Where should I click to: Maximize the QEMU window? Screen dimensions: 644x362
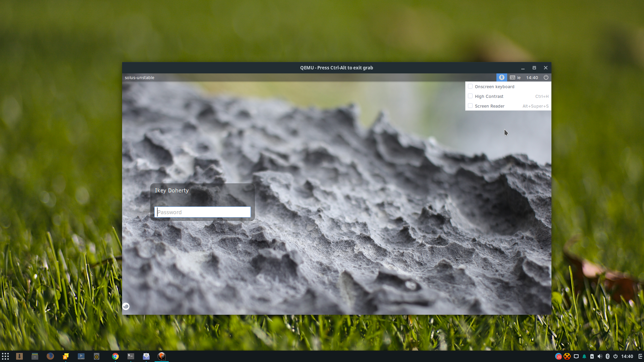[x=534, y=68]
